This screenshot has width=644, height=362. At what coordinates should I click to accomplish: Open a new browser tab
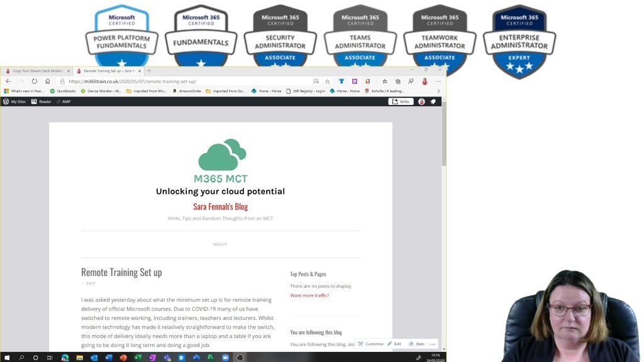149,71
